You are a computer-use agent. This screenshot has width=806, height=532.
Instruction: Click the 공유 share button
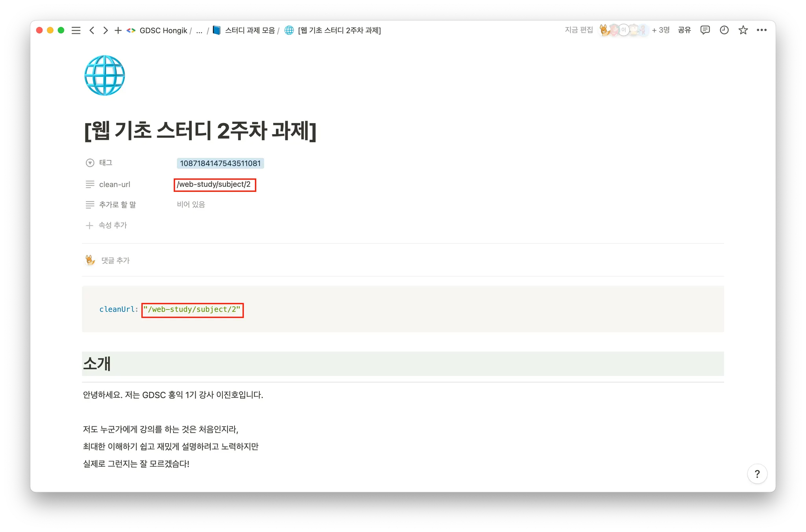684,30
